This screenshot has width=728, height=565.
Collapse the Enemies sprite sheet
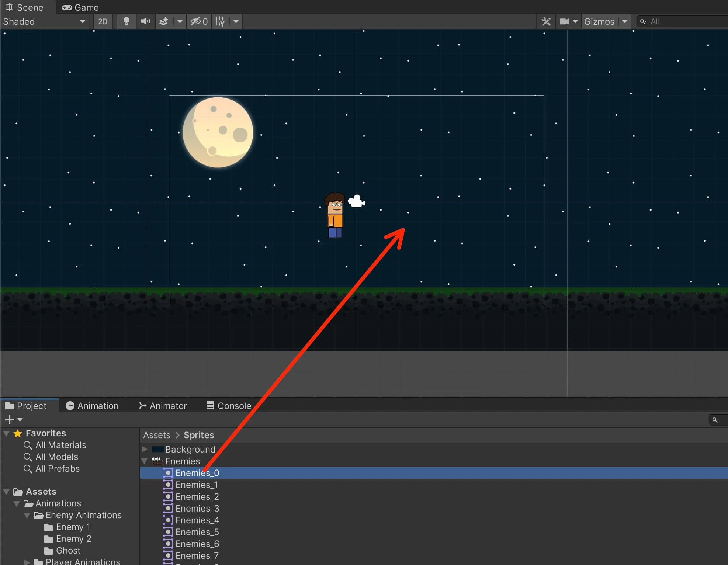(145, 461)
